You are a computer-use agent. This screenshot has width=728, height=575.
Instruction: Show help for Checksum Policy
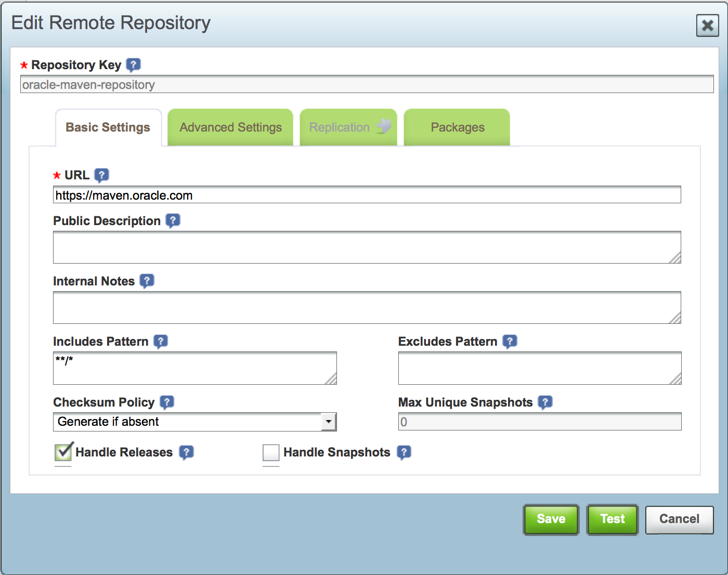(167, 402)
